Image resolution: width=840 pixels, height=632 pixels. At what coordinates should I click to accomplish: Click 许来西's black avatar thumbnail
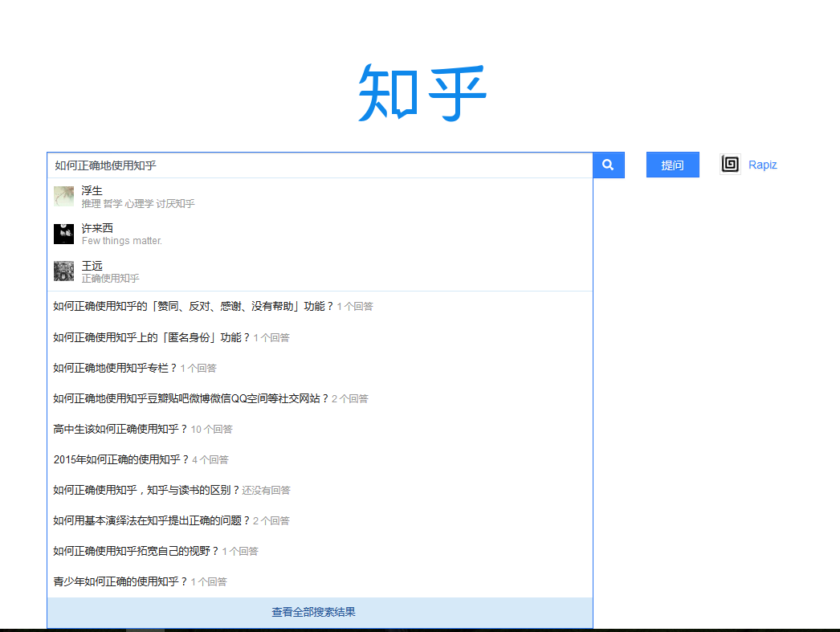click(63, 234)
